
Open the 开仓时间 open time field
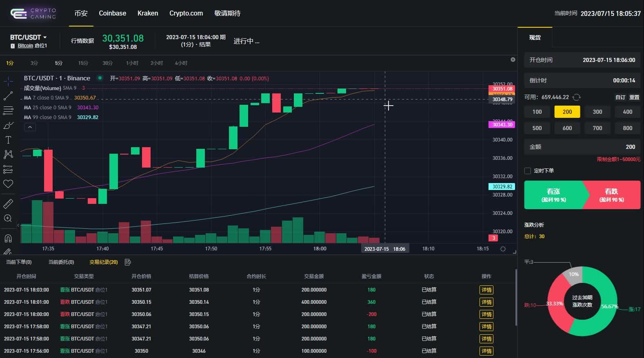(x=582, y=60)
